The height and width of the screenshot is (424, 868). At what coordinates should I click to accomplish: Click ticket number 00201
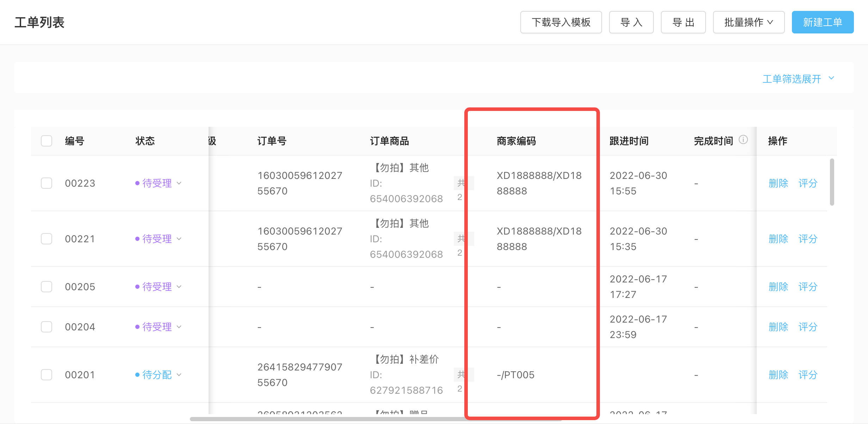80,375
